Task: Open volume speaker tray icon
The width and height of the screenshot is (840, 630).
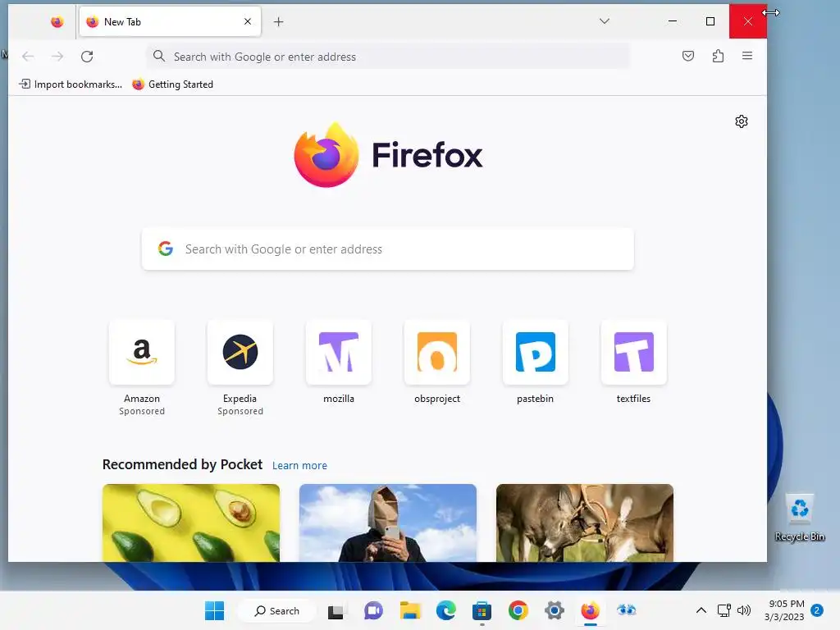Action: [743, 610]
